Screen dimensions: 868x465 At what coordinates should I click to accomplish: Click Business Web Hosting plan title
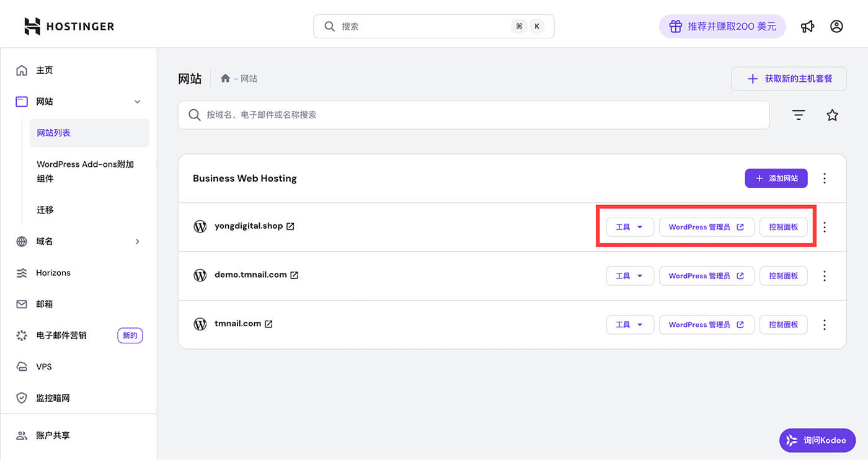[245, 179]
